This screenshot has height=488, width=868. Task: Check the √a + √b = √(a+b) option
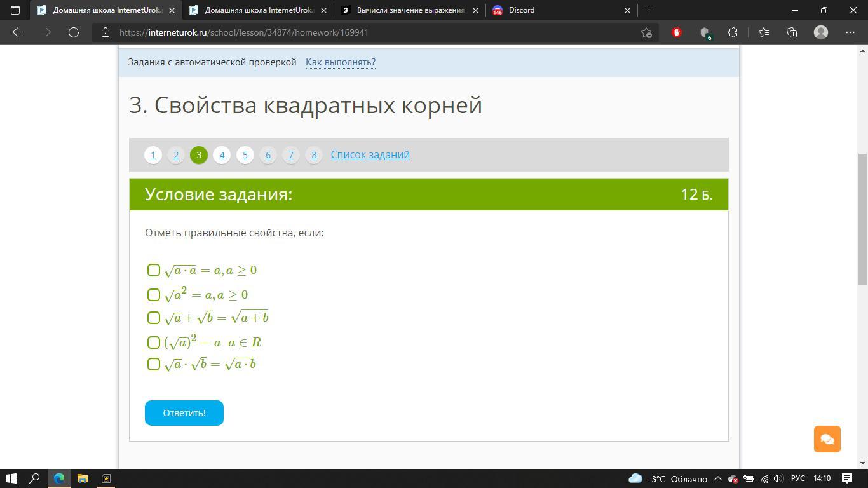pos(154,318)
